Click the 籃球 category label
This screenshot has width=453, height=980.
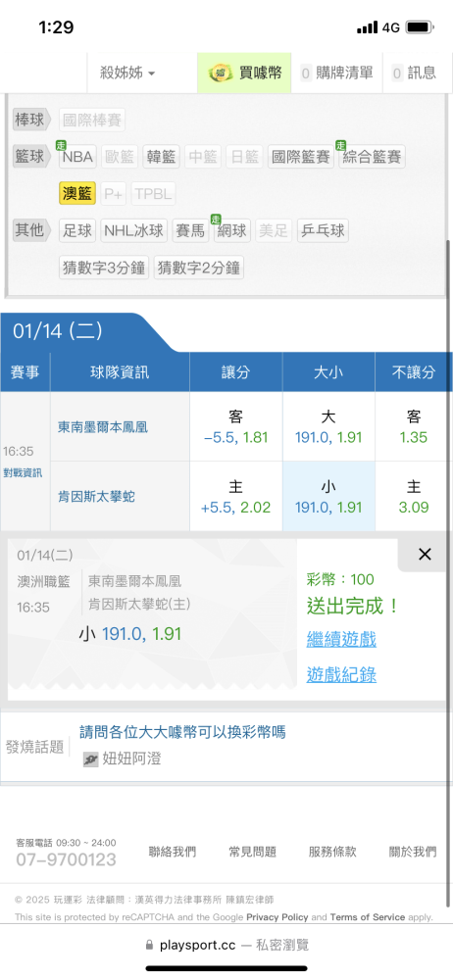pos(30,156)
